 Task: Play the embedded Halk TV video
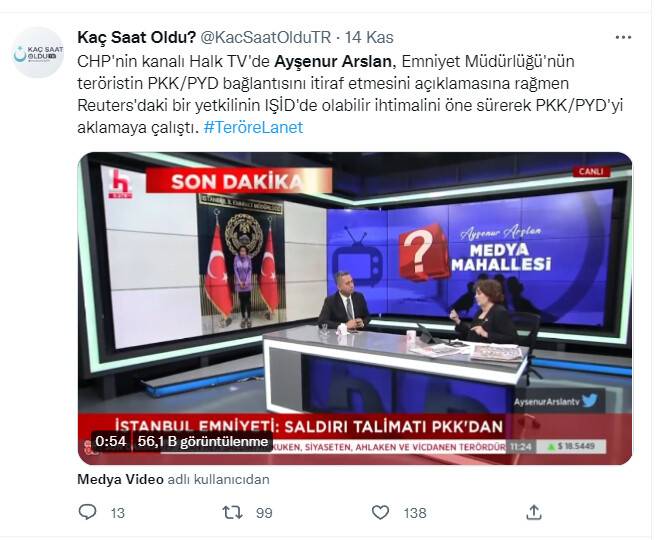click(355, 308)
